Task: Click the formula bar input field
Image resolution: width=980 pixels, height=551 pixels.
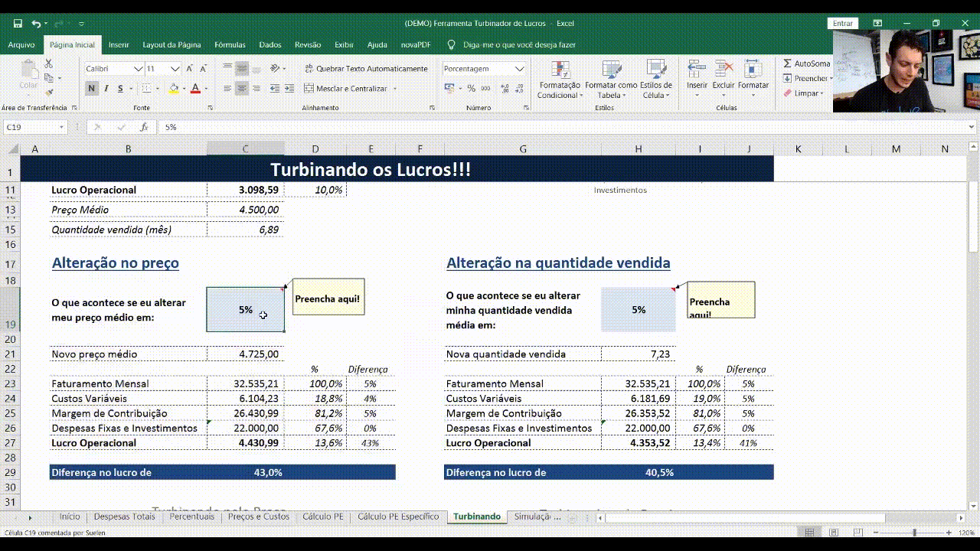Action: click(536, 127)
